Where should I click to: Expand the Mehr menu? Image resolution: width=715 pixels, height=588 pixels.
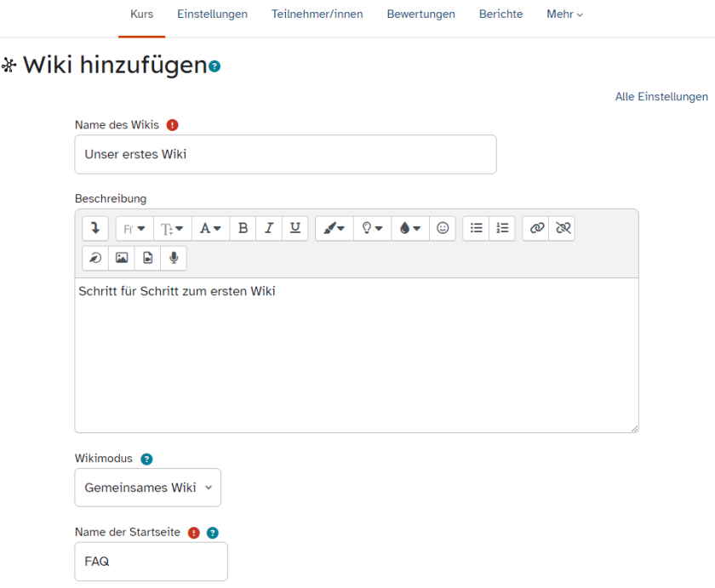(564, 14)
